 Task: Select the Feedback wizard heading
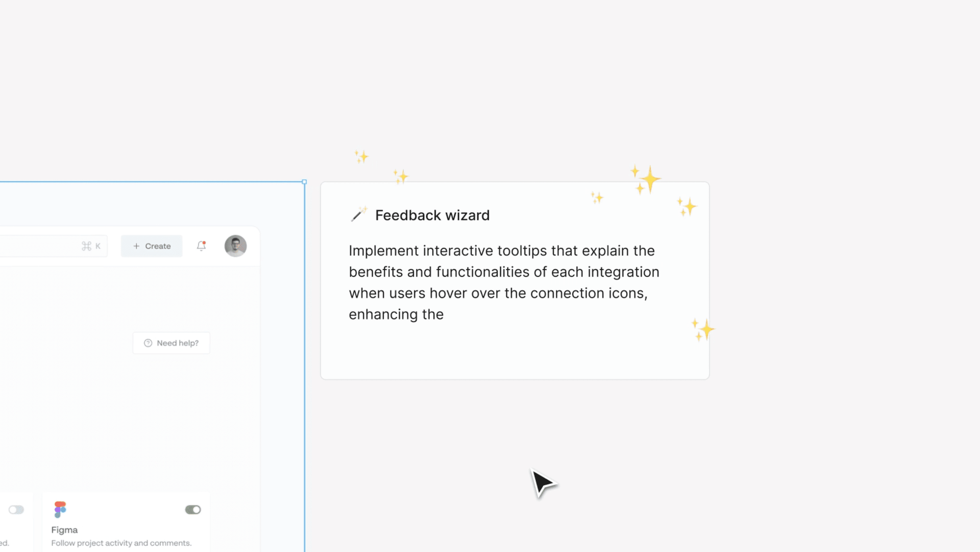[x=432, y=215]
